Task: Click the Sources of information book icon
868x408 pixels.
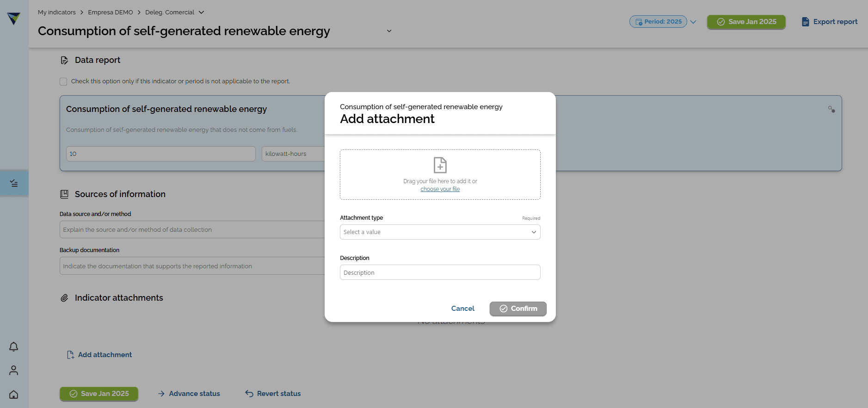Action: (64, 194)
